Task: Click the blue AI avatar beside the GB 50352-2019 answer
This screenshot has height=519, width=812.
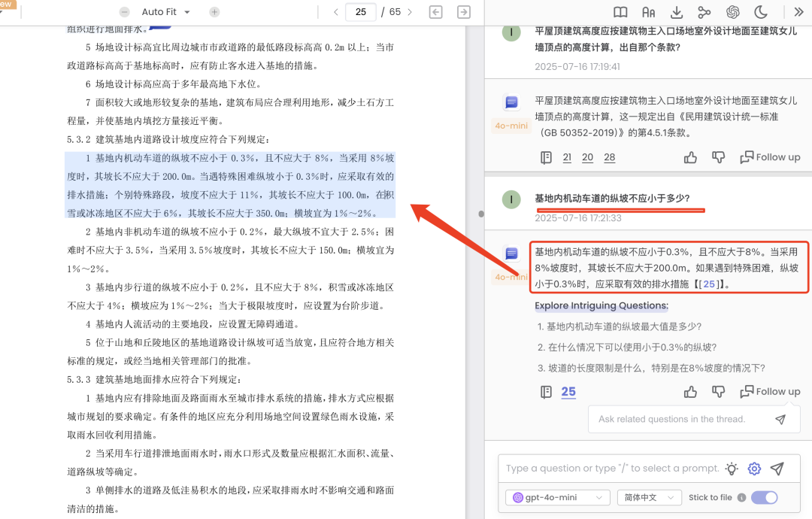Action: coord(512,102)
